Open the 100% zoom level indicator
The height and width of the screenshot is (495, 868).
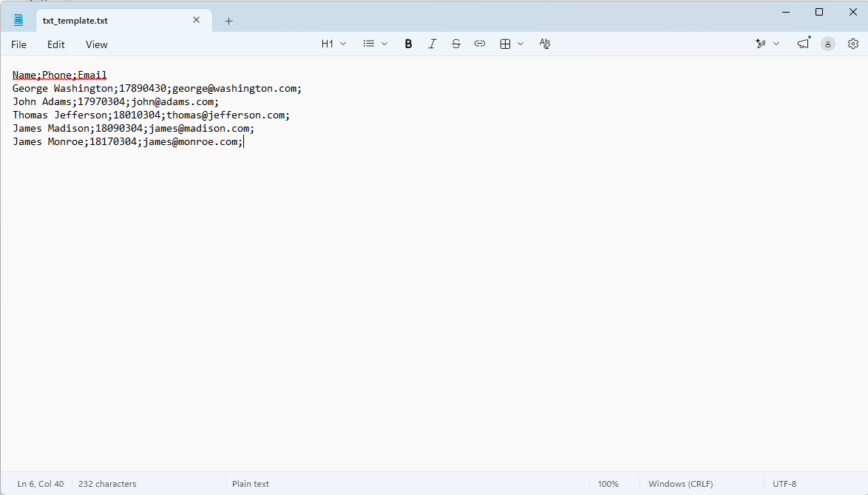point(608,484)
